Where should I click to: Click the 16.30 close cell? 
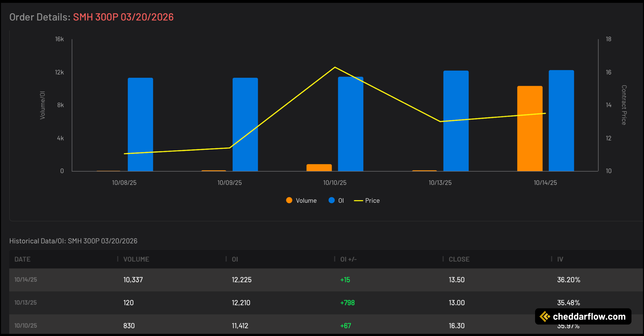tap(457, 326)
